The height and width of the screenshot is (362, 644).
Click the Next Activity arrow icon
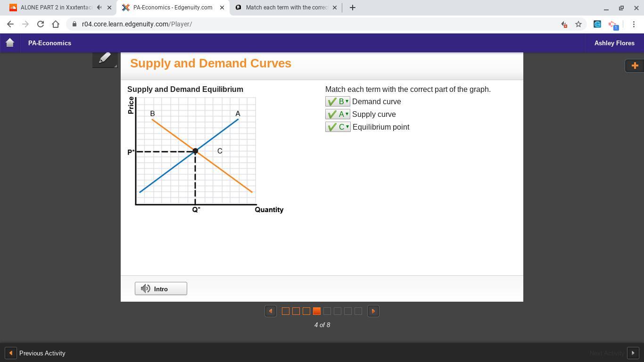pos(633,353)
